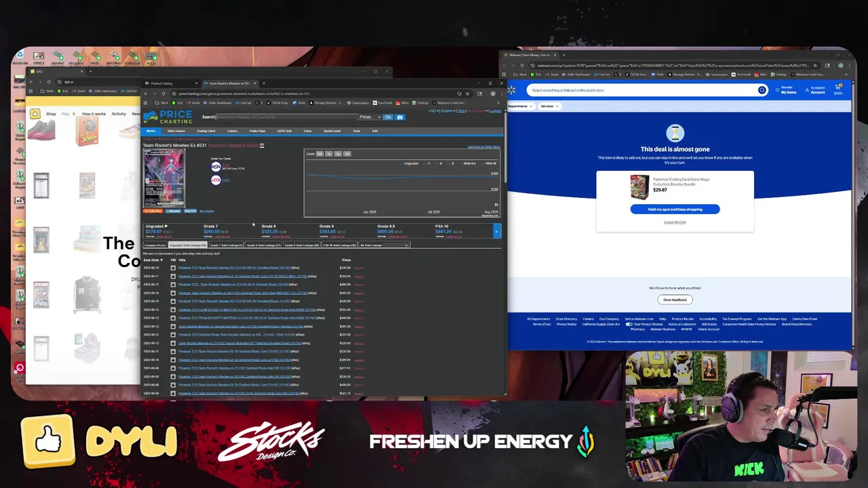Open the Video Games menu tab
The width and height of the screenshot is (868, 488).
coord(176,131)
